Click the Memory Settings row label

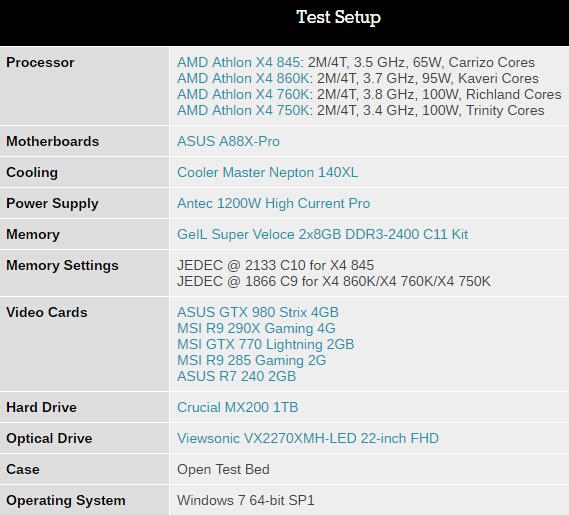(62, 265)
